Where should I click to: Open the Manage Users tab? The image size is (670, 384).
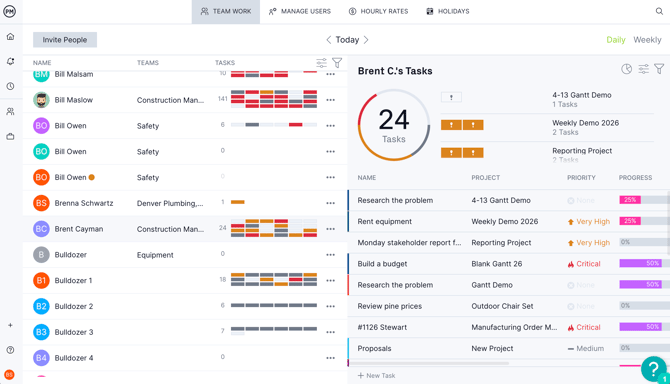click(x=300, y=12)
